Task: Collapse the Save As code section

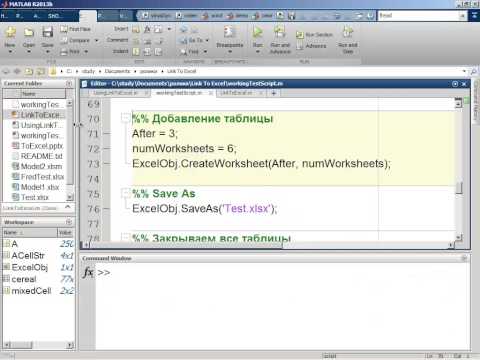Action: point(125,193)
